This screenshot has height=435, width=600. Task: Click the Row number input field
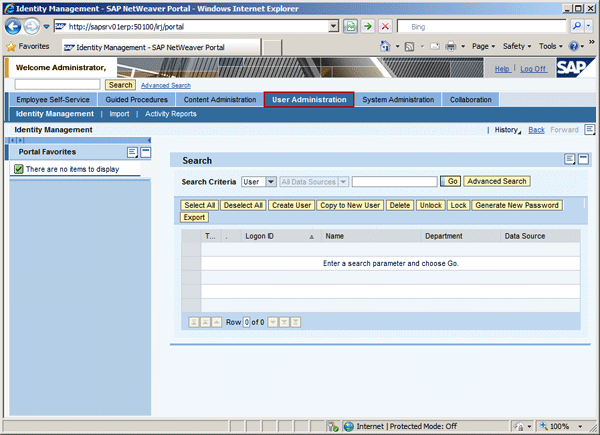[247, 322]
